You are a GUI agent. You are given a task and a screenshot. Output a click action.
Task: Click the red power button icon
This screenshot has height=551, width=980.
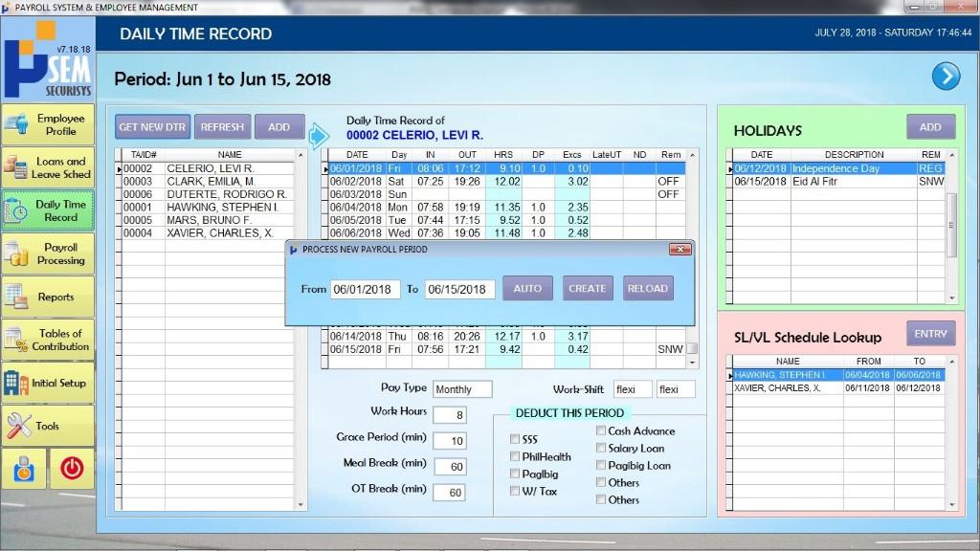(x=72, y=468)
